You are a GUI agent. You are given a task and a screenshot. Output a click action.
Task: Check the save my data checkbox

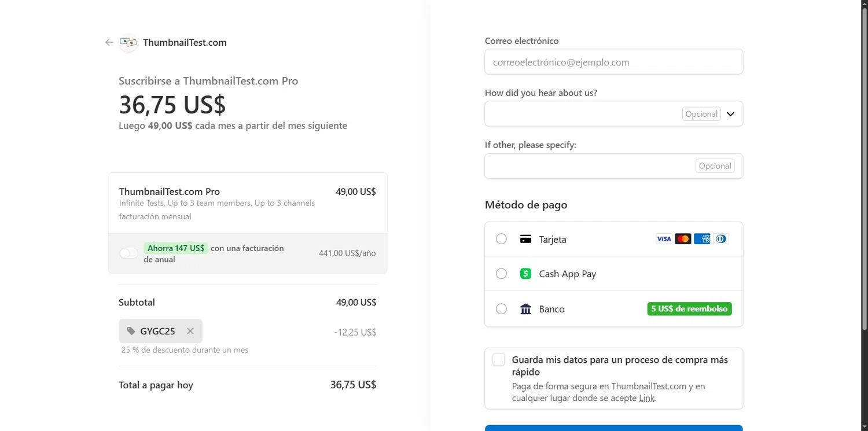pos(499,360)
